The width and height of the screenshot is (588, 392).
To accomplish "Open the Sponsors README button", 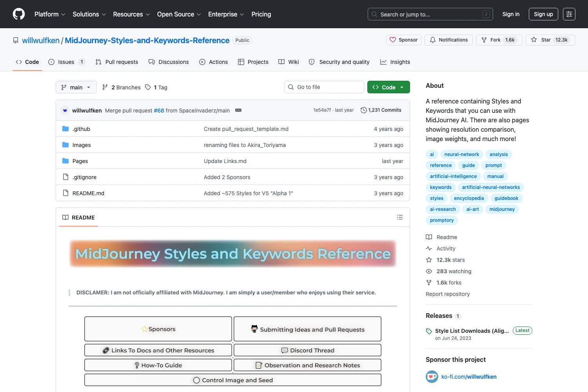I will (158, 329).
